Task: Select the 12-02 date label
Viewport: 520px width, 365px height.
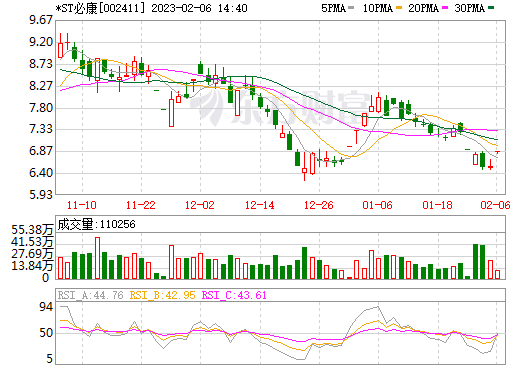Action: pos(200,205)
